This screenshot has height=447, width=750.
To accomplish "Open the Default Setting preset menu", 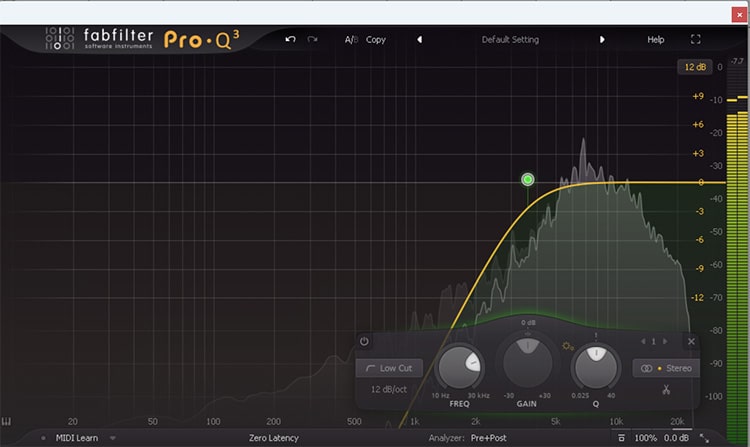I will [x=510, y=40].
